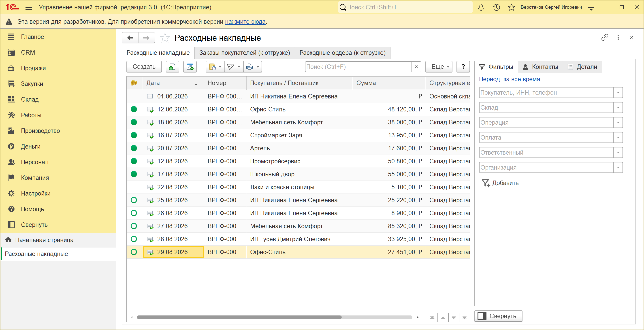Click the Создать button
Viewport: 644px width, 330px height.
144,67
